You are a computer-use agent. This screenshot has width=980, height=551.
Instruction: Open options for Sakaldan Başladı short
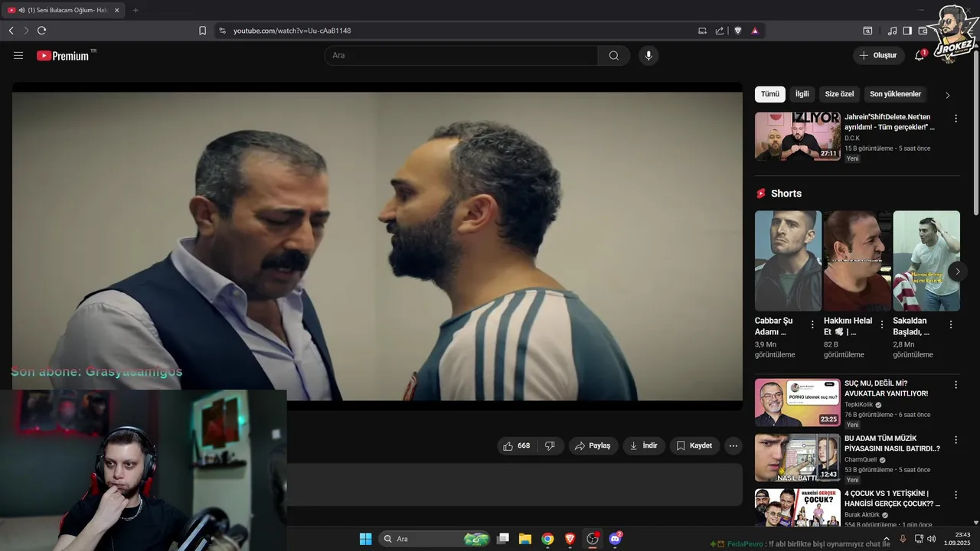pyautogui.click(x=951, y=324)
